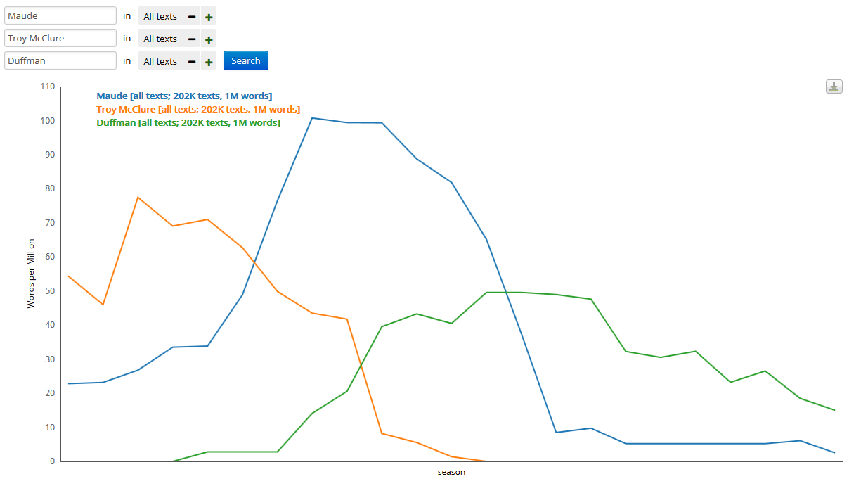Open the All texts selector for Duffman
The height and width of the screenshot is (486, 868).
(x=160, y=61)
